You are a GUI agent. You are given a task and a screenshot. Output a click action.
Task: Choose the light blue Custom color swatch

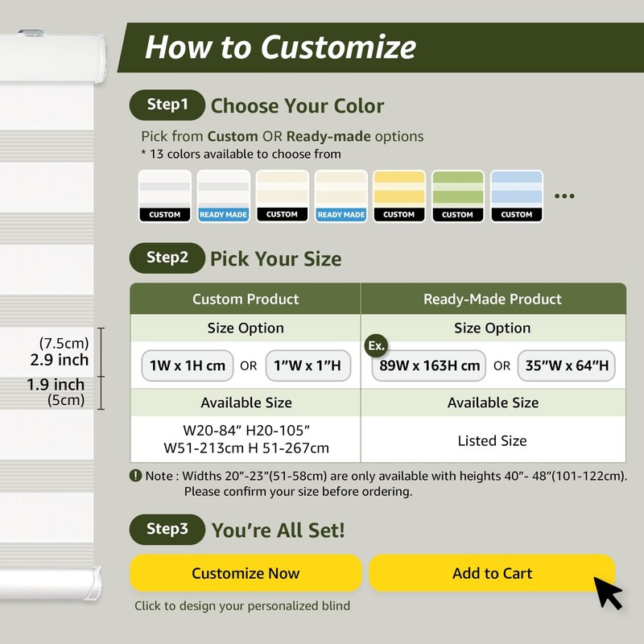pos(516,196)
